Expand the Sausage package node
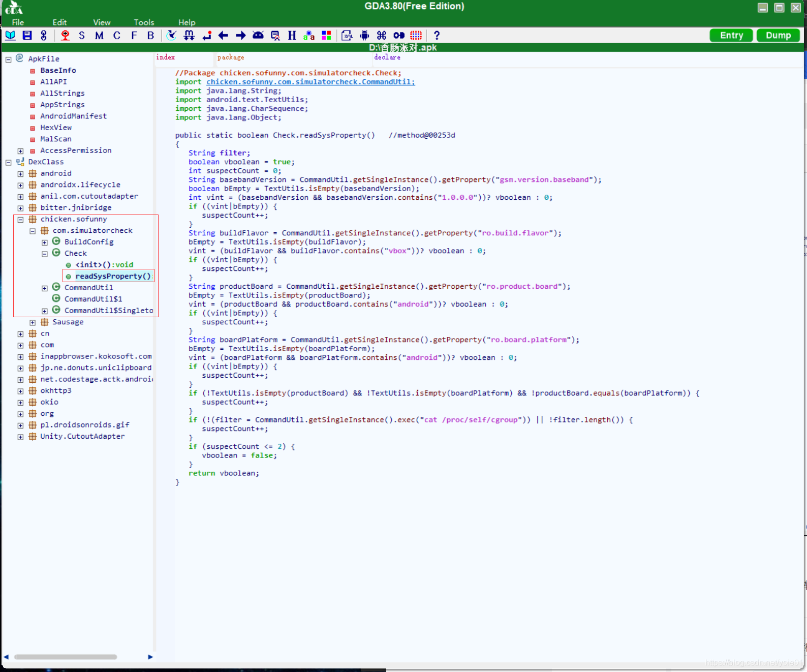The width and height of the screenshot is (807, 672). 33,323
